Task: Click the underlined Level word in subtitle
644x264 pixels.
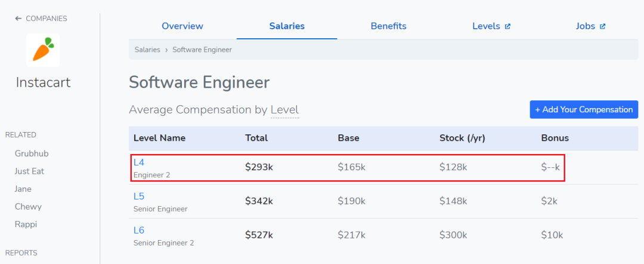Action: click(x=284, y=110)
